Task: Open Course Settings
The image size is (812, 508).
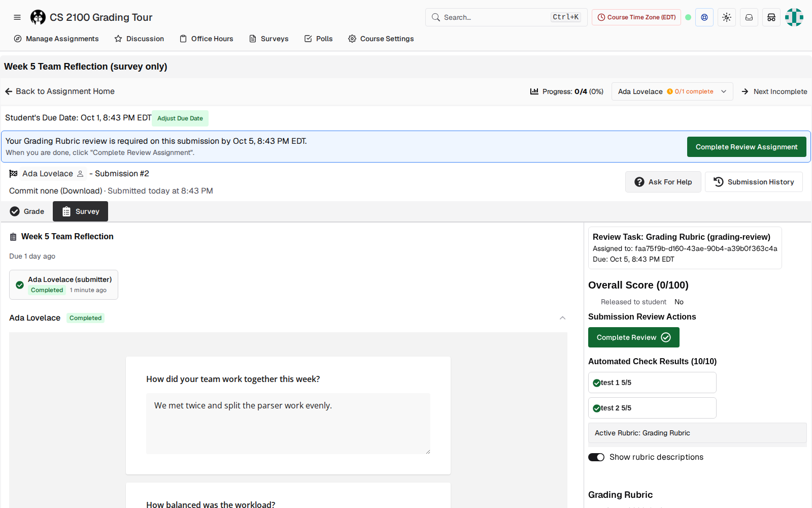Action: click(x=381, y=39)
